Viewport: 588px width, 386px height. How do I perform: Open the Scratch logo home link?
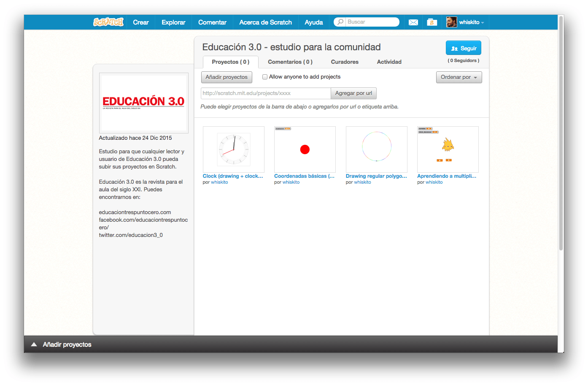[x=108, y=22]
